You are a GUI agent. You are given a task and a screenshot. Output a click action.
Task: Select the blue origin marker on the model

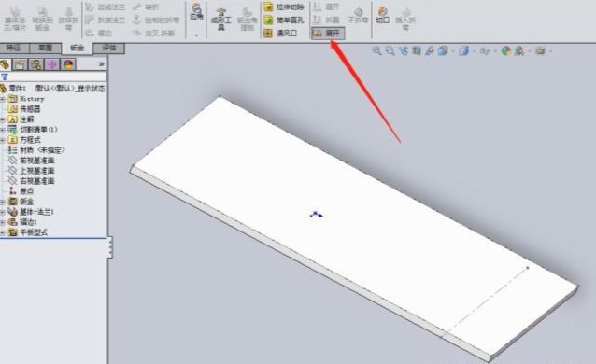[x=317, y=215]
